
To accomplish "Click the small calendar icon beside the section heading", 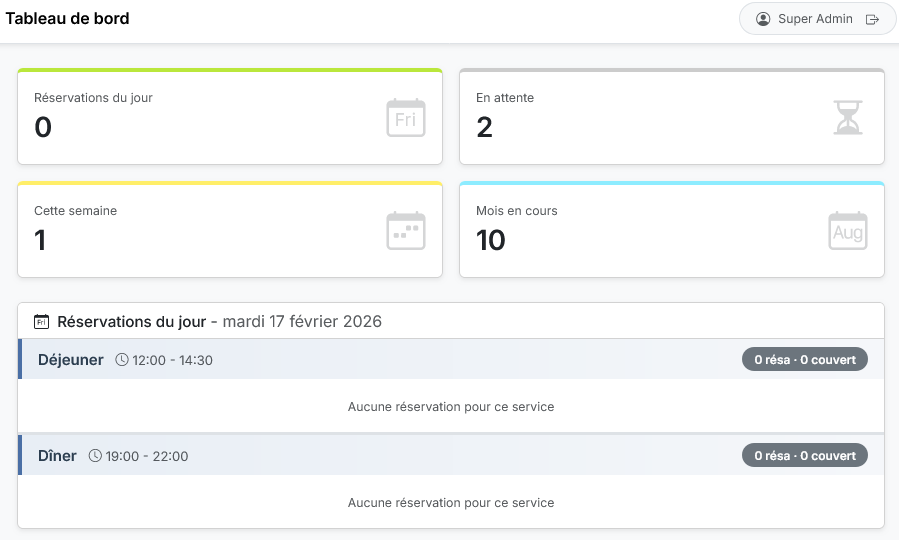I will 42,322.
